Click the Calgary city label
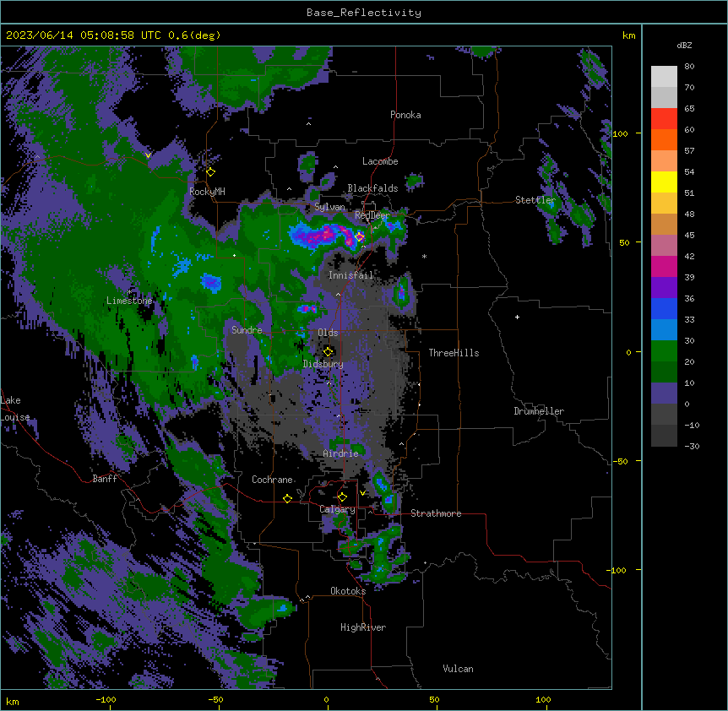The width and height of the screenshot is (728, 711). coord(337,509)
